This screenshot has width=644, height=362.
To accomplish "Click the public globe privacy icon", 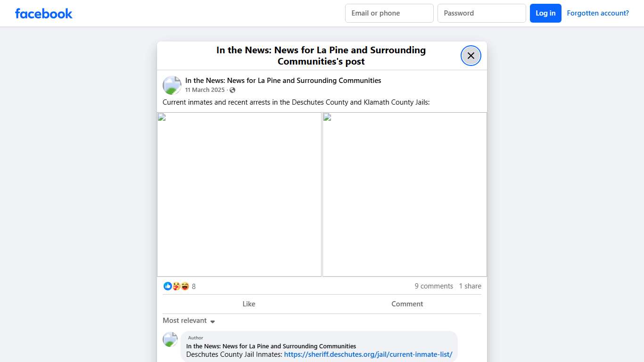I will click(232, 90).
